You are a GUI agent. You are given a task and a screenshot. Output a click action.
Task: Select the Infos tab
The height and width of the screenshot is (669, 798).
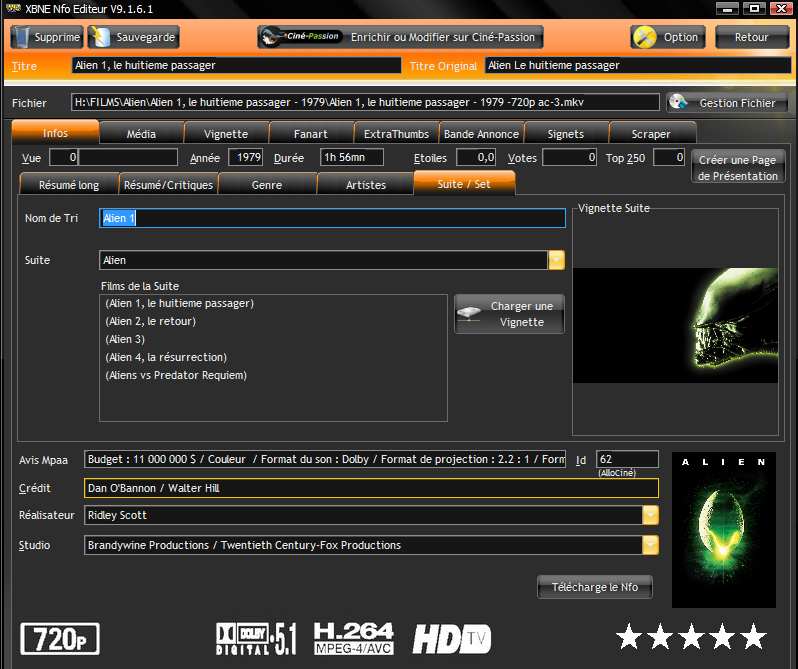pos(55,132)
